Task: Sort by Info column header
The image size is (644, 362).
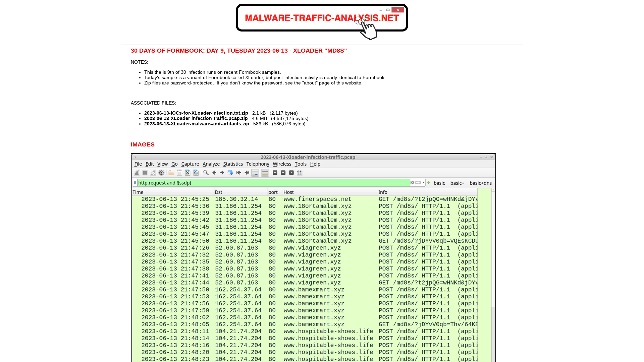Action: (428, 192)
